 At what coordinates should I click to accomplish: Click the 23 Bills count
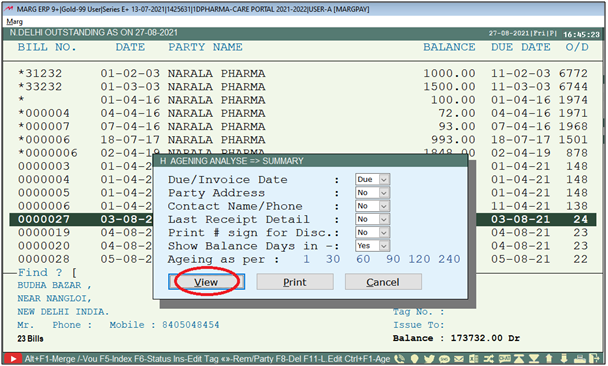[30, 338]
